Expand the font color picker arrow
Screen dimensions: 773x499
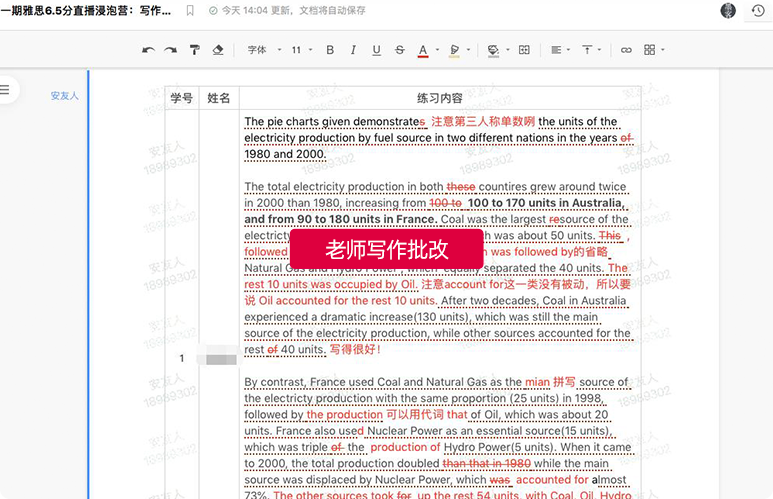tap(437, 50)
